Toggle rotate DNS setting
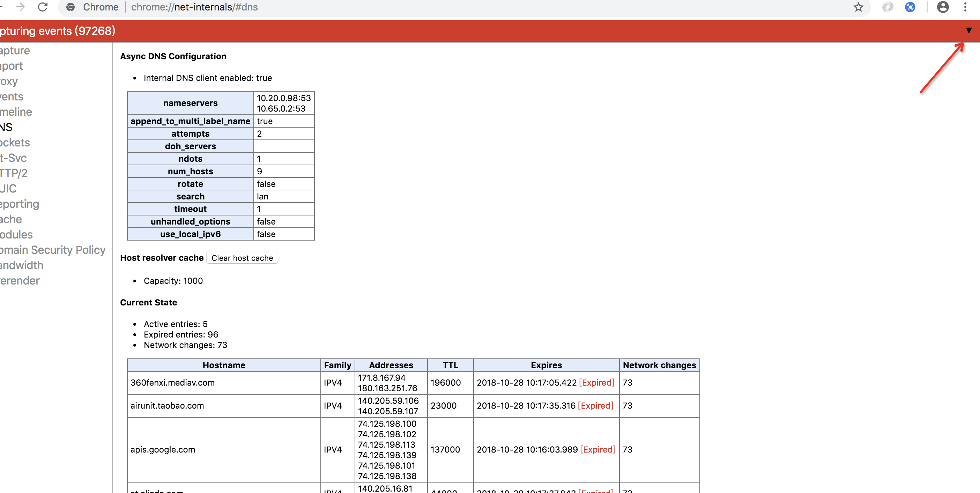 click(265, 184)
